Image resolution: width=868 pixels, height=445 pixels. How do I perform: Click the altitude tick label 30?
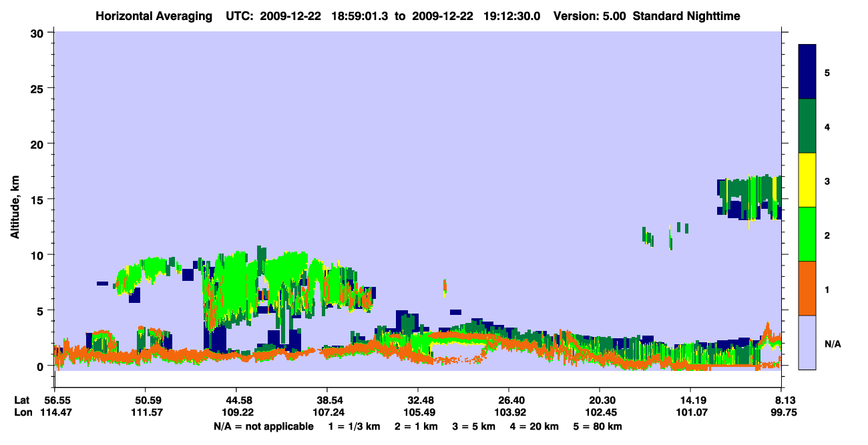coord(38,33)
